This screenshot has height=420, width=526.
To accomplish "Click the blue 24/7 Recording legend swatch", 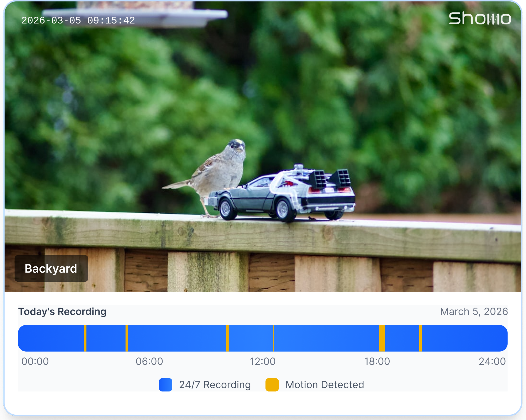I will click(165, 385).
